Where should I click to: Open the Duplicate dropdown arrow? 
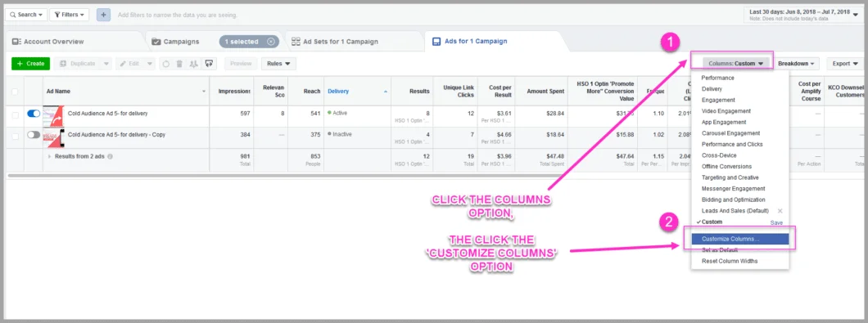coord(106,64)
